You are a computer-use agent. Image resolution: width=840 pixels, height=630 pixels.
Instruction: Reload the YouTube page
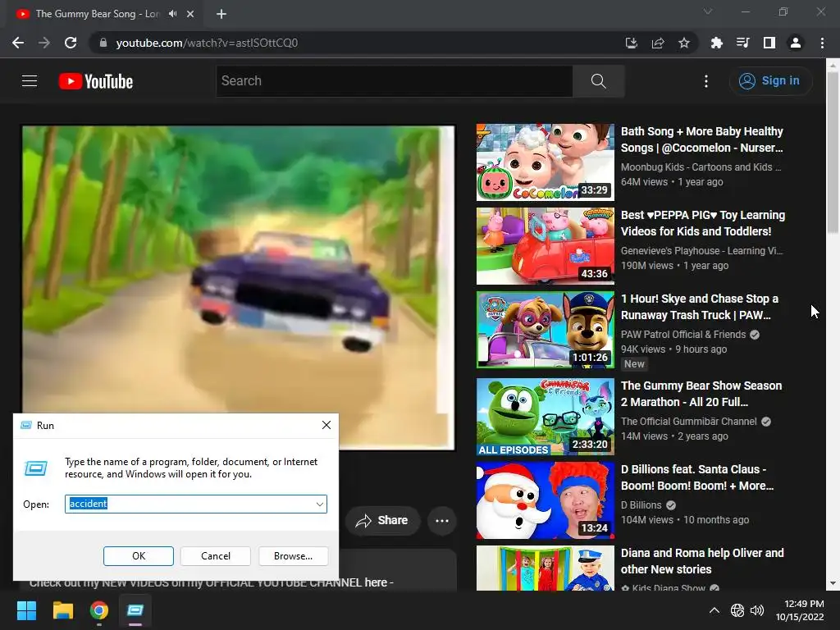tap(71, 43)
